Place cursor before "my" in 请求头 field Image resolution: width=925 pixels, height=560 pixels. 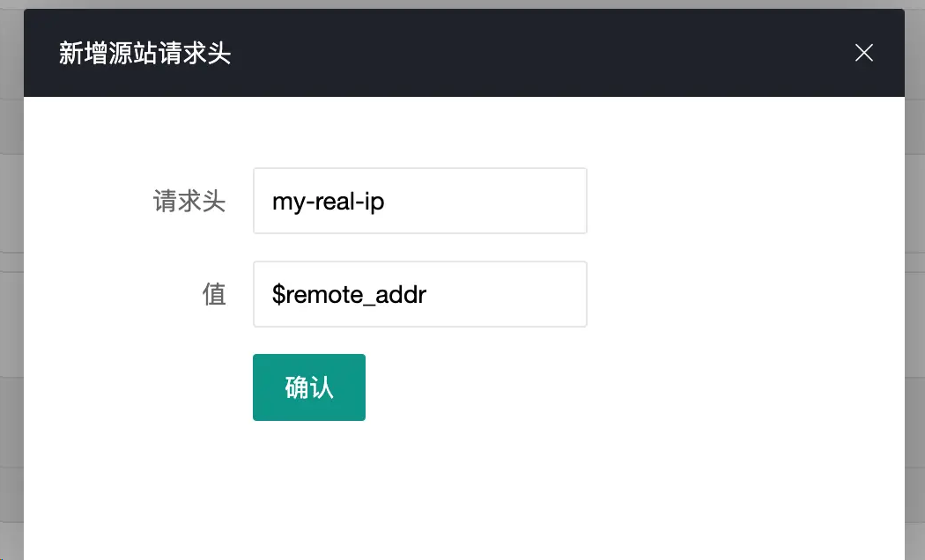click(x=272, y=202)
